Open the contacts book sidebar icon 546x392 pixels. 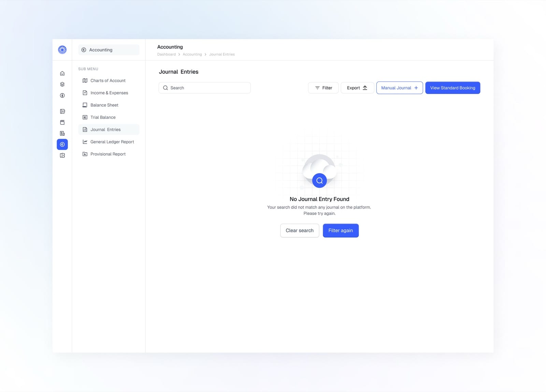click(x=62, y=111)
